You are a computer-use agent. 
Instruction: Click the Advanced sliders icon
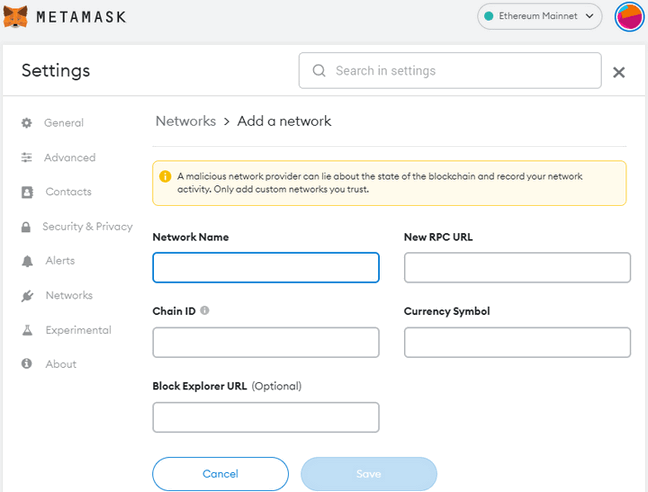coord(27,157)
